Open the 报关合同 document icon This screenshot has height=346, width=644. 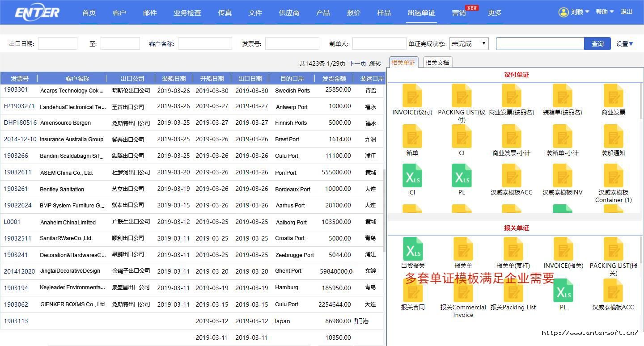[x=412, y=290]
